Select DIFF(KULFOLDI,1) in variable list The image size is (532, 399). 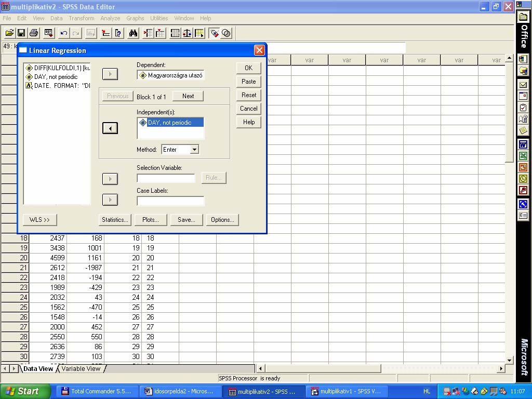coord(58,68)
